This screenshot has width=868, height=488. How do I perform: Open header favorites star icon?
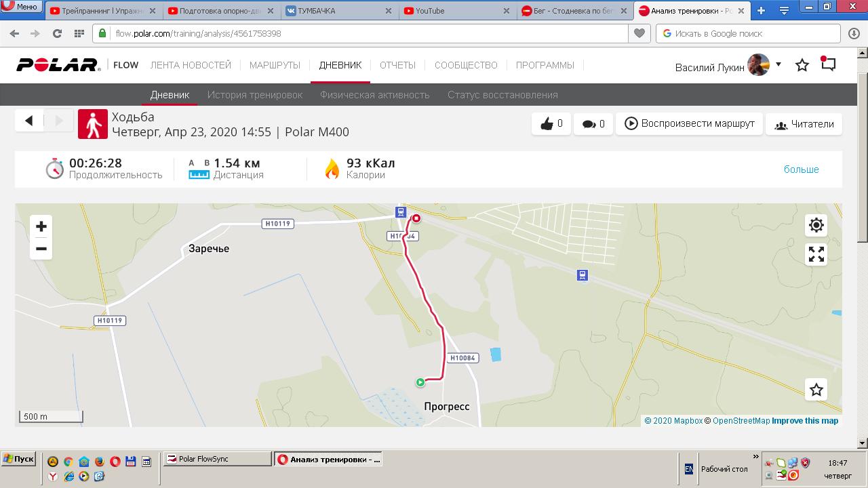[802, 65]
